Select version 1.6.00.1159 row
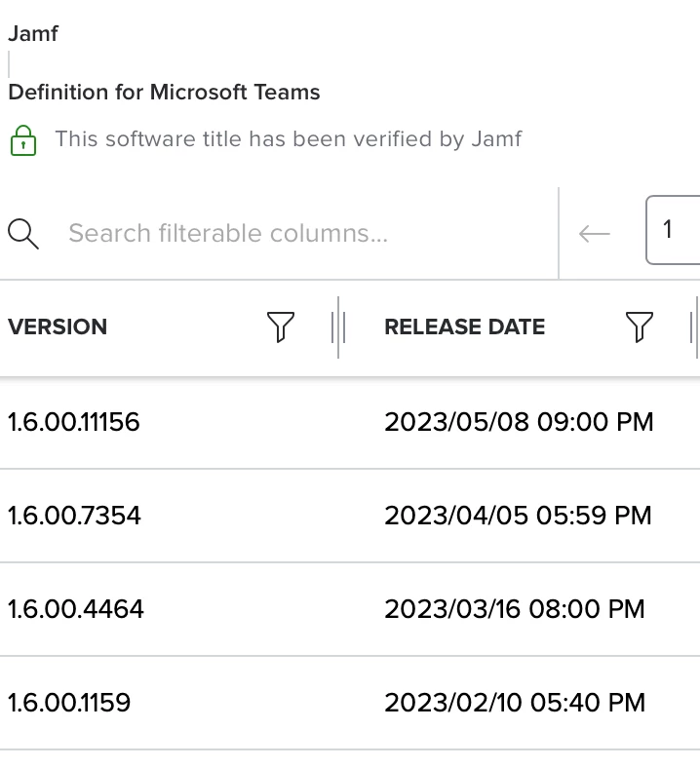 (x=350, y=703)
